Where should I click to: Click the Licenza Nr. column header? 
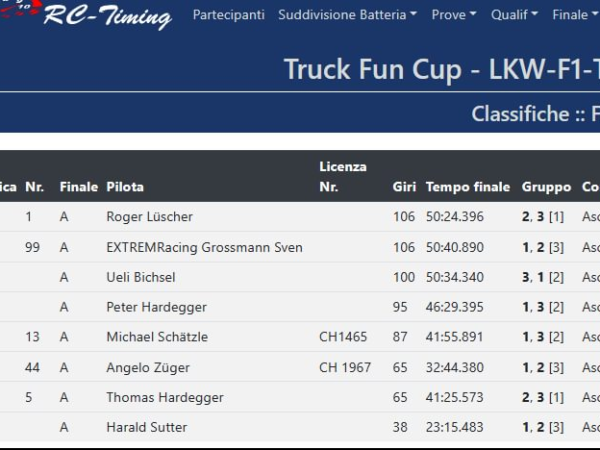click(x=343, y=176)
